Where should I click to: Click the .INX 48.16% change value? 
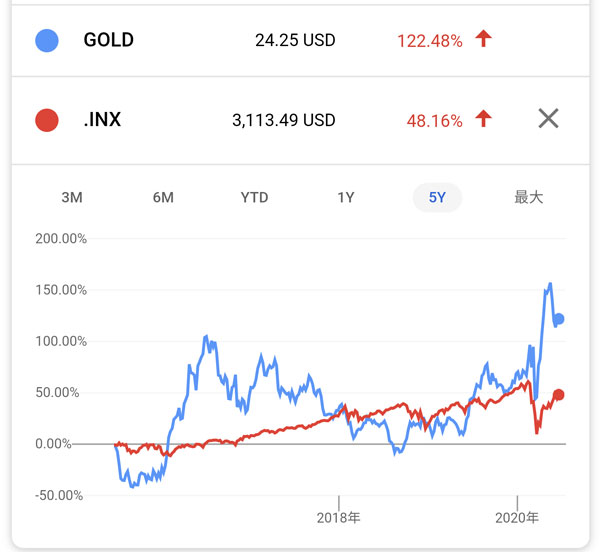pyautogui.click(x=434, y=121)
